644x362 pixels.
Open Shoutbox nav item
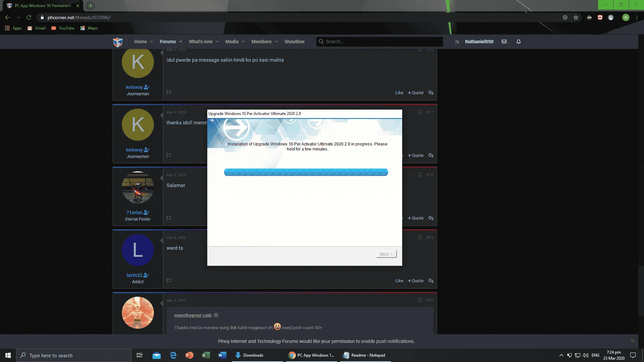pyautogui.click(x=294, y=42)
